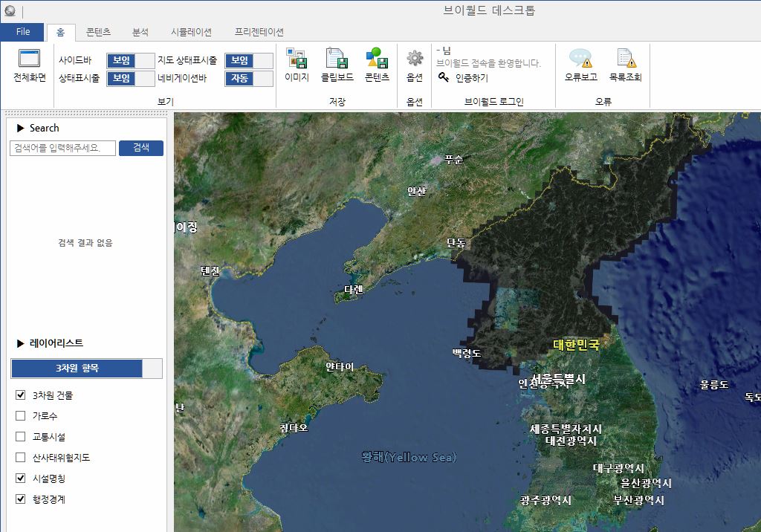Copy map via 클립보드 icon

337,58
